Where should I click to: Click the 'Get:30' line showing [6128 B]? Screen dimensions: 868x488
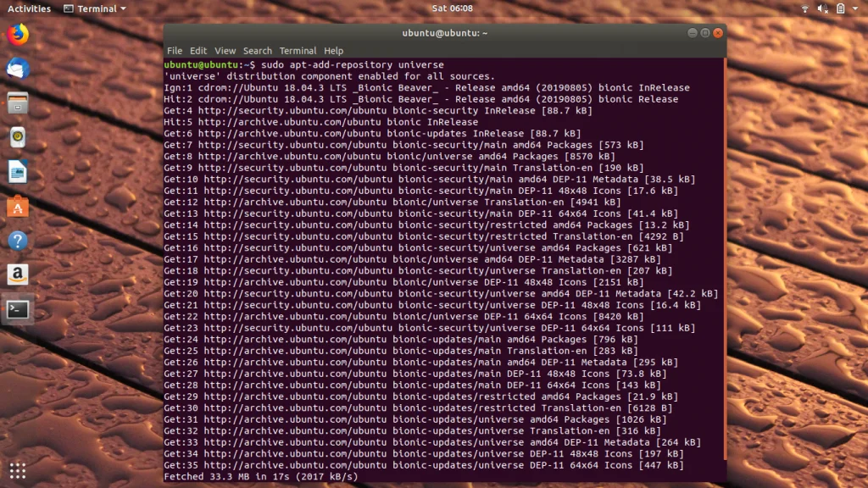click(x=418, y=408)
